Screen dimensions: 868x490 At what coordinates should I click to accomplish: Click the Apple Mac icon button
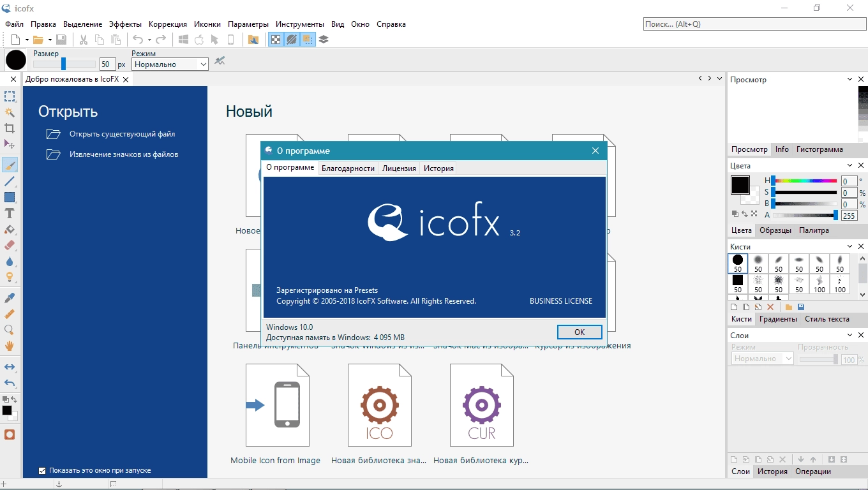coord(199,40)
